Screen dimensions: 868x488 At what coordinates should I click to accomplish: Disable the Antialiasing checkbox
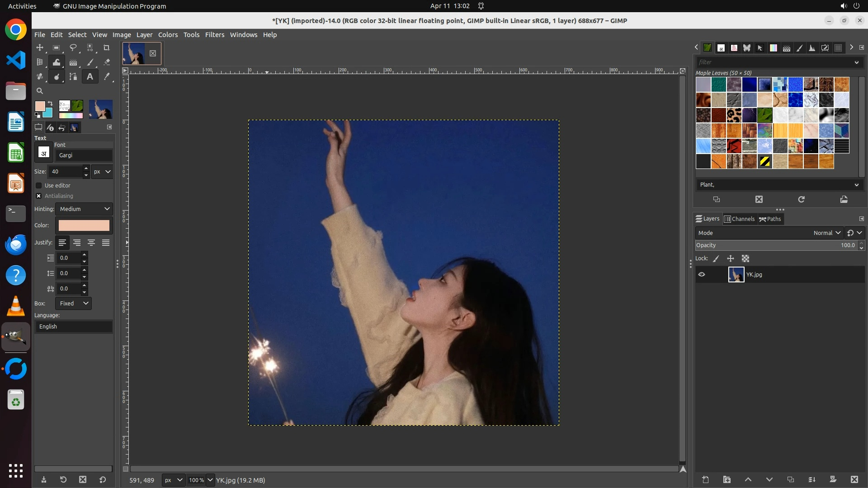click(39, 196)
